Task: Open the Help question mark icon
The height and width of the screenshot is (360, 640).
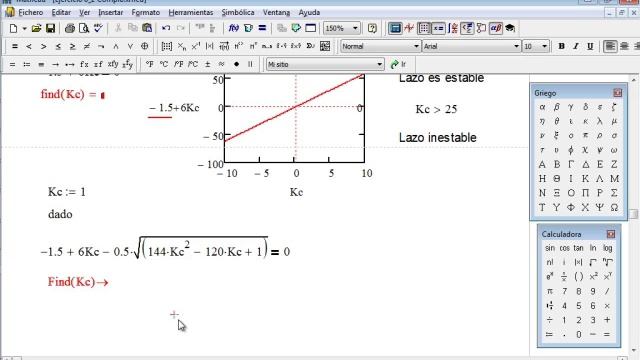Action: 372,28
